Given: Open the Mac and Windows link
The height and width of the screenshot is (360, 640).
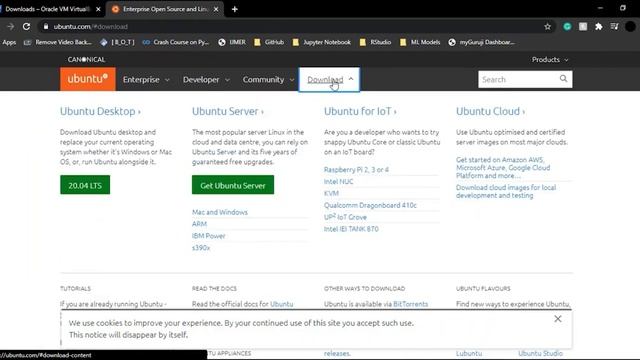Looking at the screenshot, I should tap(220, 212).
